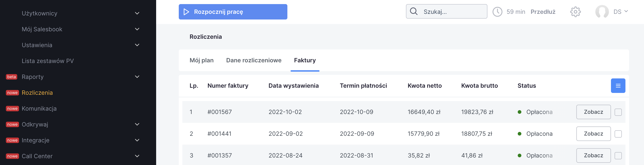
Task: Click the settings gear icon
Action: [x=575, y=12]
